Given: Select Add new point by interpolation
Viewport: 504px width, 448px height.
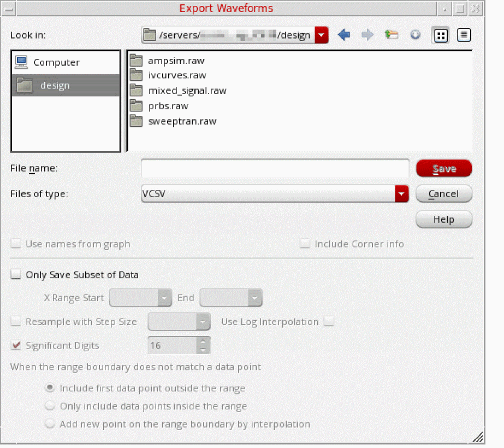Looking at the screenshot, I should click(50, 424).
